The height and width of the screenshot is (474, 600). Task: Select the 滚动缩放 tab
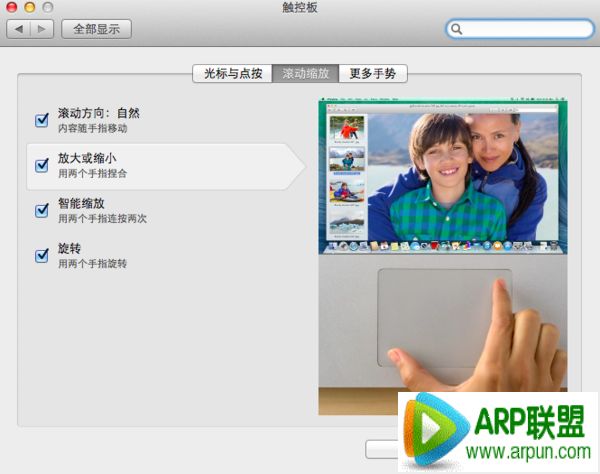[x=305, y=73]
